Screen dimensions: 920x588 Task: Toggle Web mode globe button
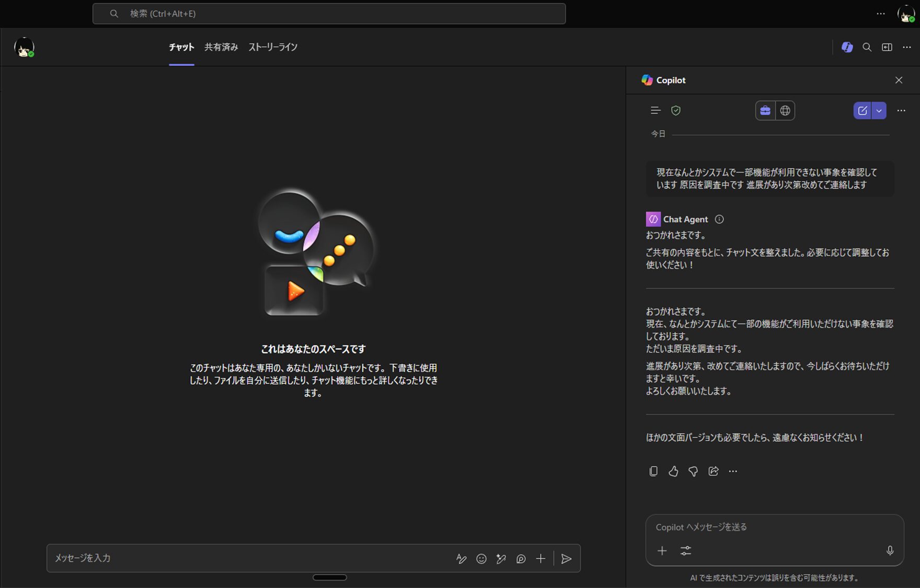click(x=785, y=110)
